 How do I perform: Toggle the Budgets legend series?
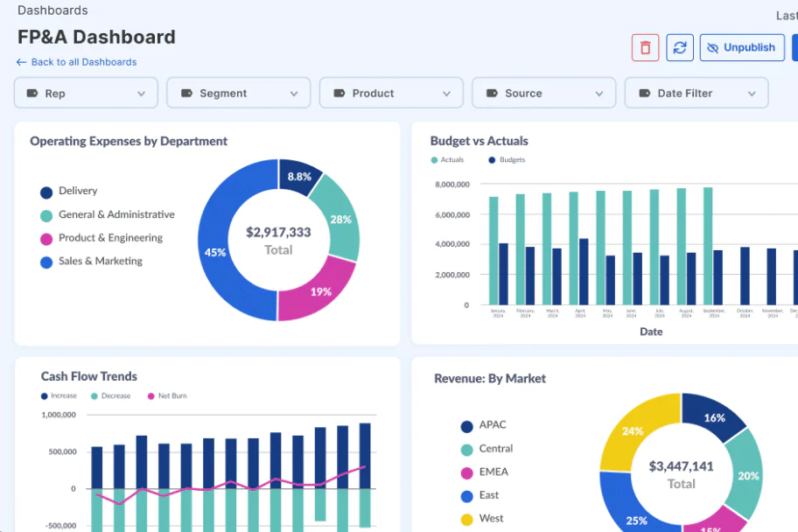coord(507,160)
